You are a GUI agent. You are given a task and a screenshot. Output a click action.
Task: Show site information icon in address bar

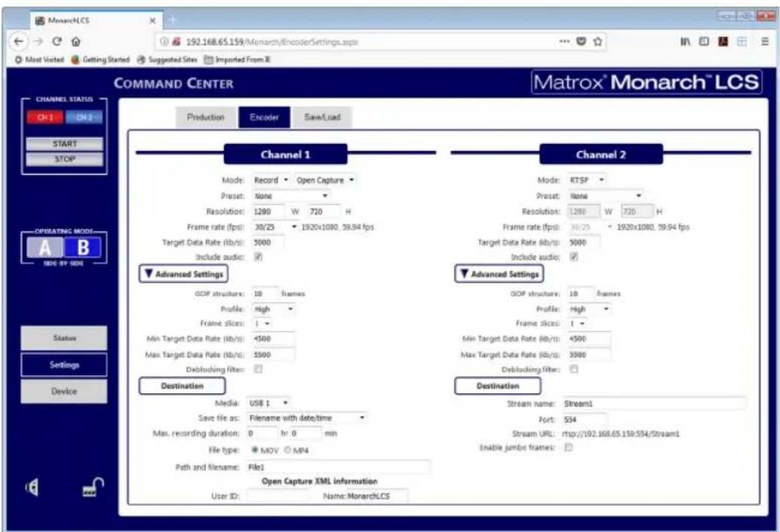(164, 42)
